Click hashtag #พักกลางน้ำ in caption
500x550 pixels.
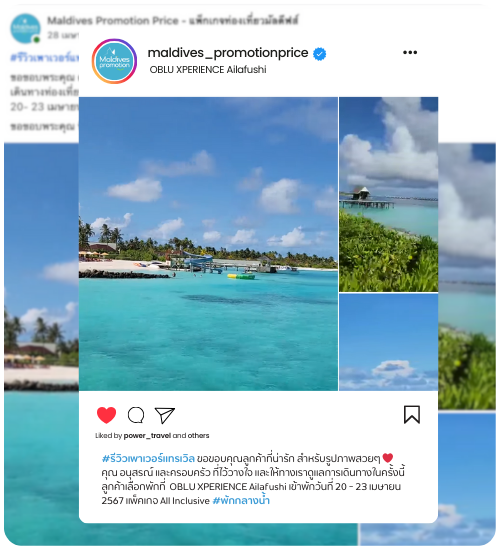tap(241, 500)
